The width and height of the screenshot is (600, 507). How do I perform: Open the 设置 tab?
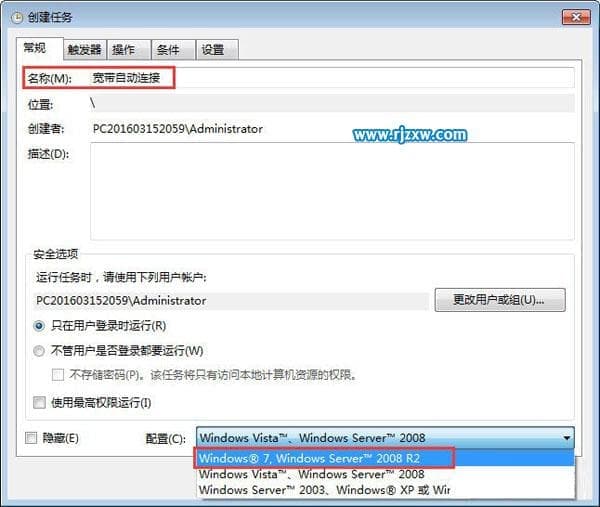[217, 50]
